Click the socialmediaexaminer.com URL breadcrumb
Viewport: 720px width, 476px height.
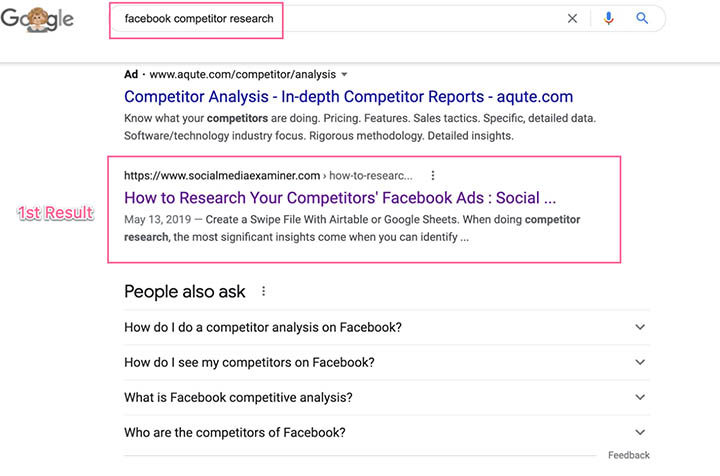[x=222, y=175]
